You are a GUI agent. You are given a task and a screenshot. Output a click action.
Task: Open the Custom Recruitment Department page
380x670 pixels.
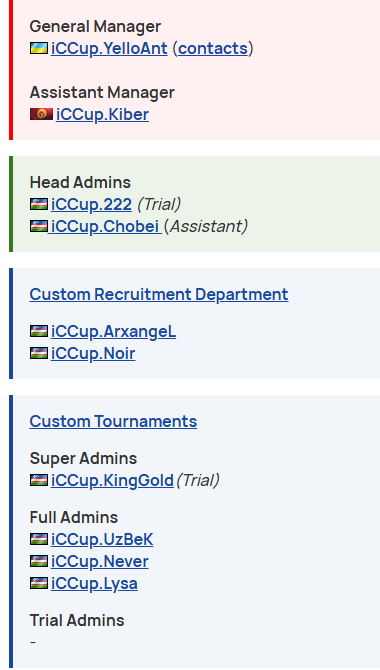click(x=159, y=294)
